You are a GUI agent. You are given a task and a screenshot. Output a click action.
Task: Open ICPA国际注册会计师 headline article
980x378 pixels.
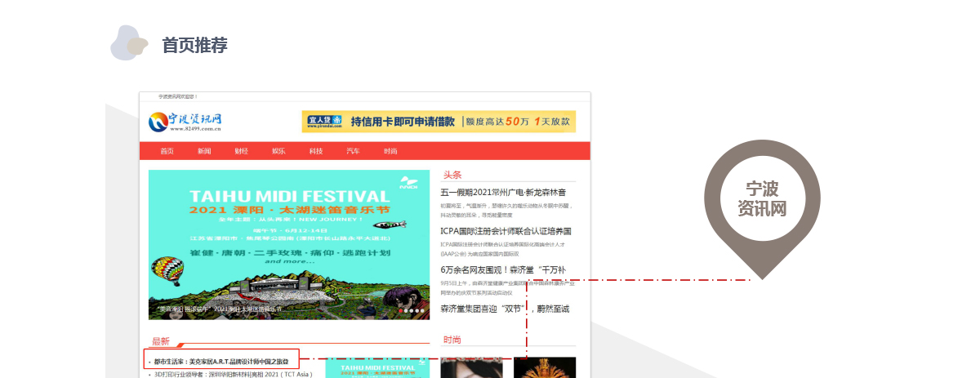505,231
